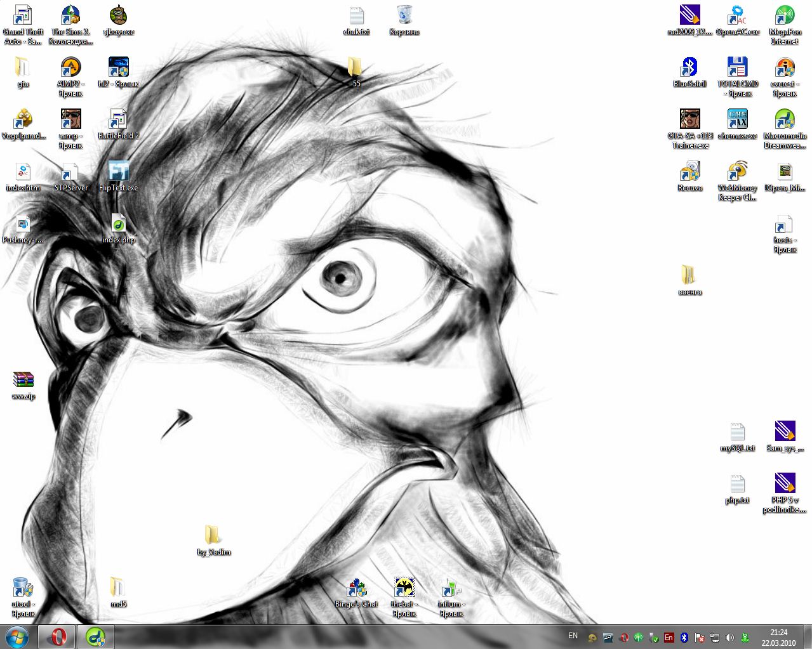This screenshot has width=812, height=649.
Task: Select the by_Vadim folder
Action: (213, 535)
